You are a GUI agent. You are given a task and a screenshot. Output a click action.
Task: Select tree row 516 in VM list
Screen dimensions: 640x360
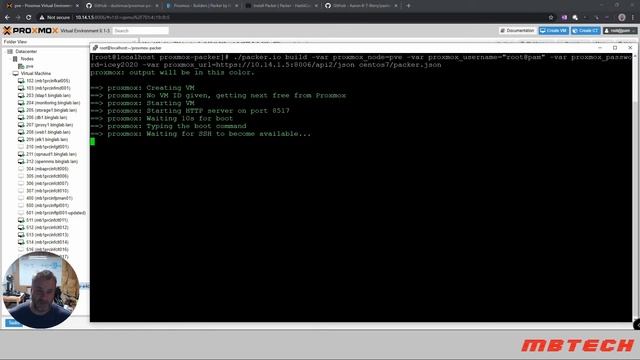pos(44,249)
